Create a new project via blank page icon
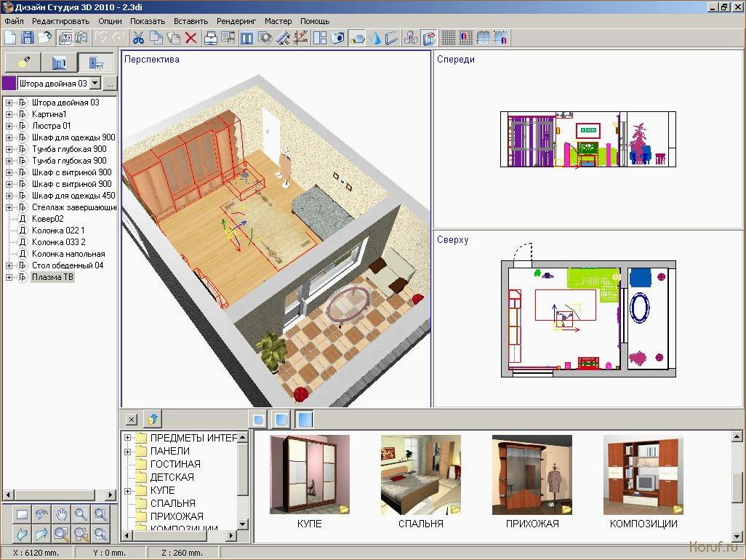The height and width of the screenshot is (560, 746). click(x=10, y=38)
